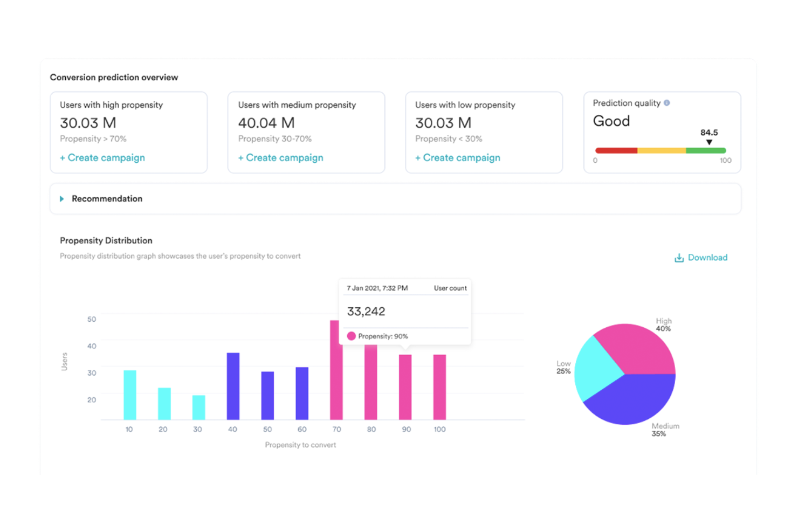
Task: Click the red segment of the quality gauge
Action: click(616, 150)
